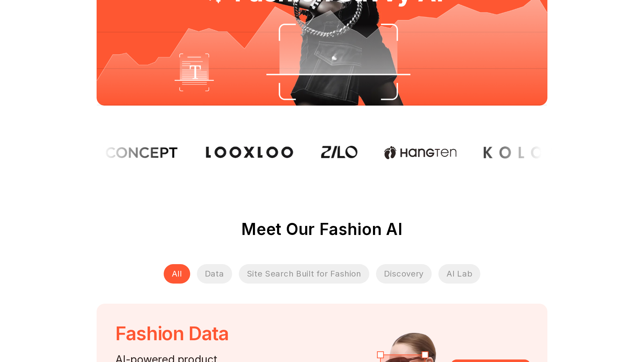The height and width of the screenshot is (362, 644).
Task: Select the CONCEPT brand logo
Action: point(141,153)
